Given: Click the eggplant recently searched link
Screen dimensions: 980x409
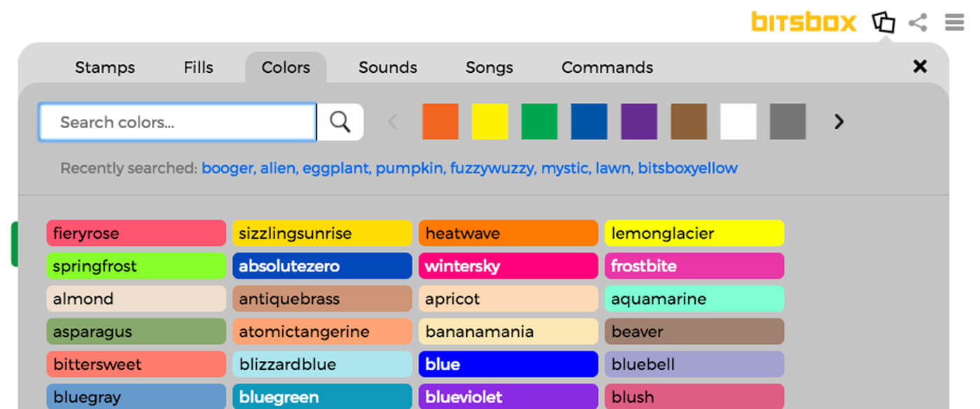Looking at the screenshot, I should (335, 168).
